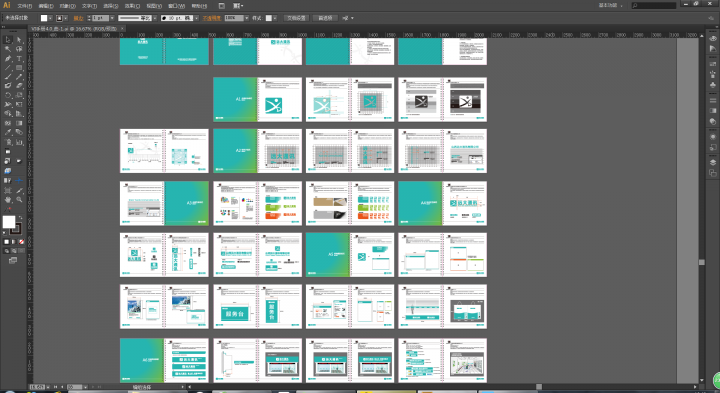Image resolution: width=720 pixels, height=393 pixels.
Task: Open the Layers panel icon
Action: [x=713, y=162]
